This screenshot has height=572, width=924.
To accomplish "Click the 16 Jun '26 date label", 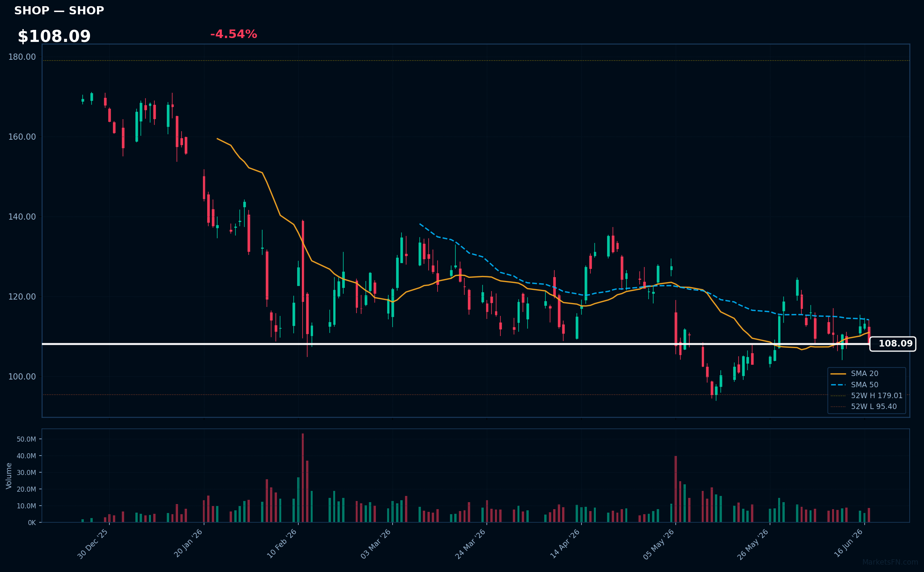I will tap(849, 543).
